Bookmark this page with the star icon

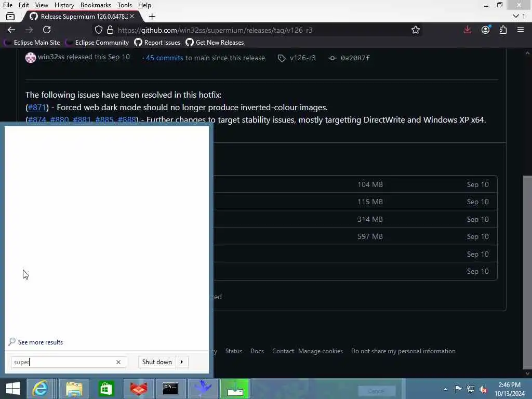[x=415, y=30]
